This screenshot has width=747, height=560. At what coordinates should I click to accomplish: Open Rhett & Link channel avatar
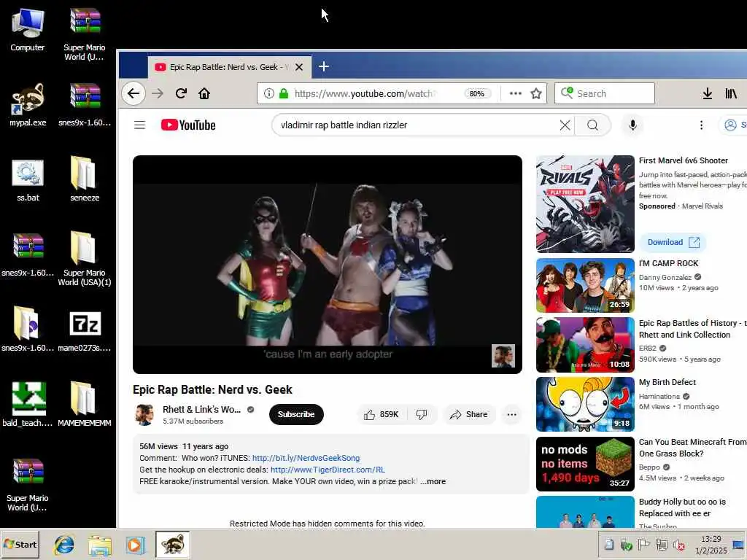(144, 414)
